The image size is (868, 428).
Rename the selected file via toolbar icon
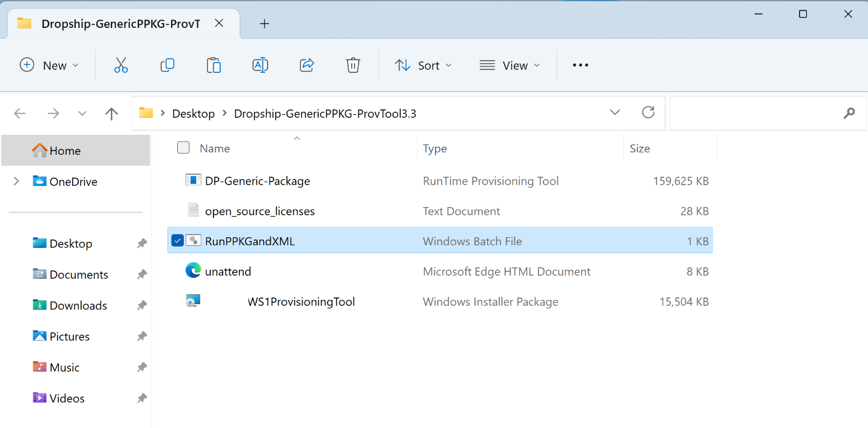(260, 65)
